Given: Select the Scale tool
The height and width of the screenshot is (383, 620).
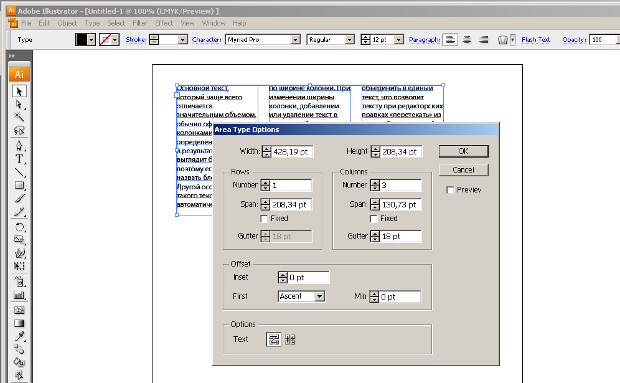Looking at the screenshot, I should coord(19,240).
